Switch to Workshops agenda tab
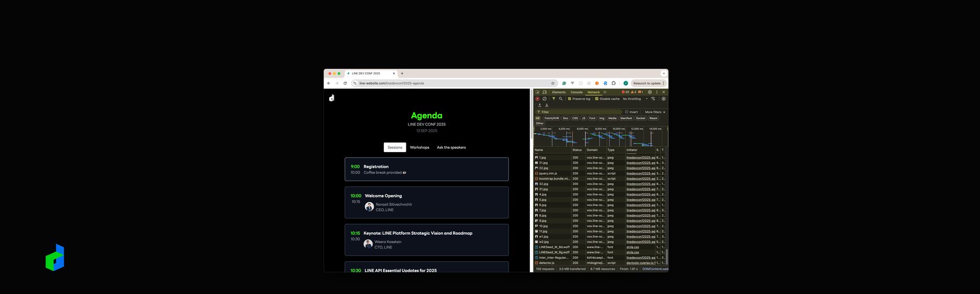Viewport: 980px width, 294px height. tap(420, 148)
